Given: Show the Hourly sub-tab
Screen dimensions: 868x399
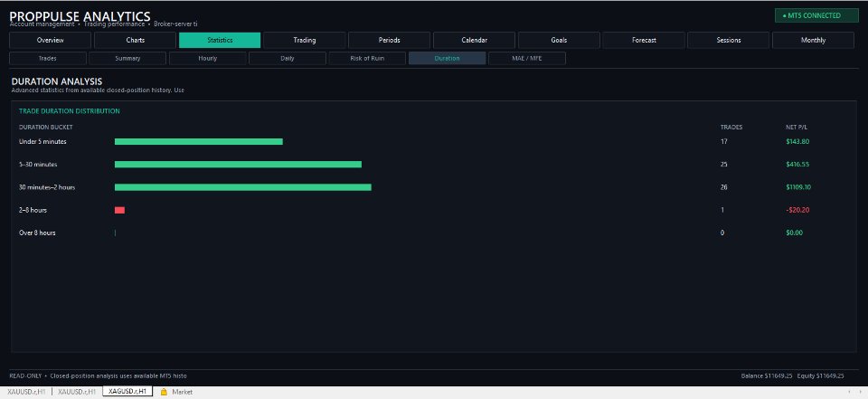Looking at the screenshot, I should coord(208,58).
